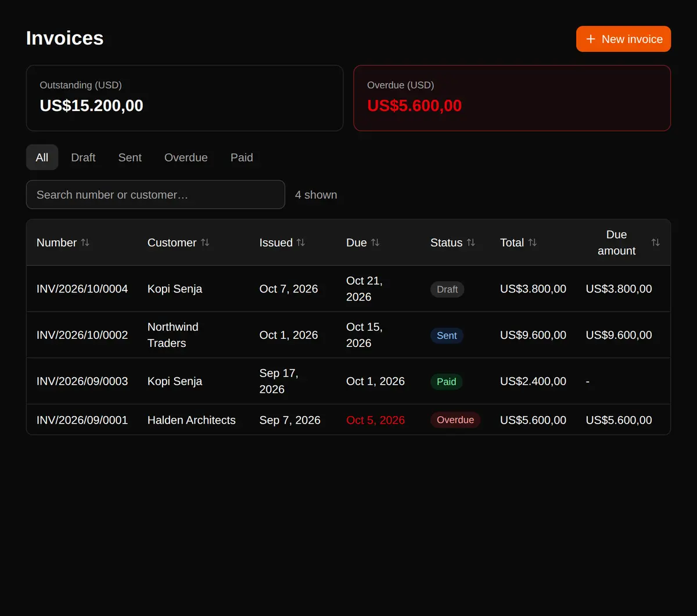Click the Overdue status badge in table

coord(455,420)
